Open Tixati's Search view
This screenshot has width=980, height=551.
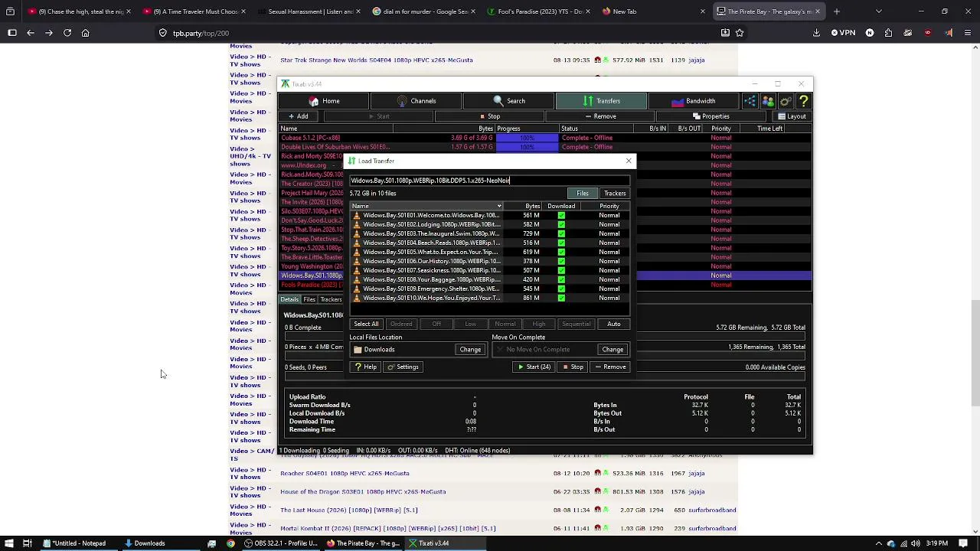[x=508, y=101]
